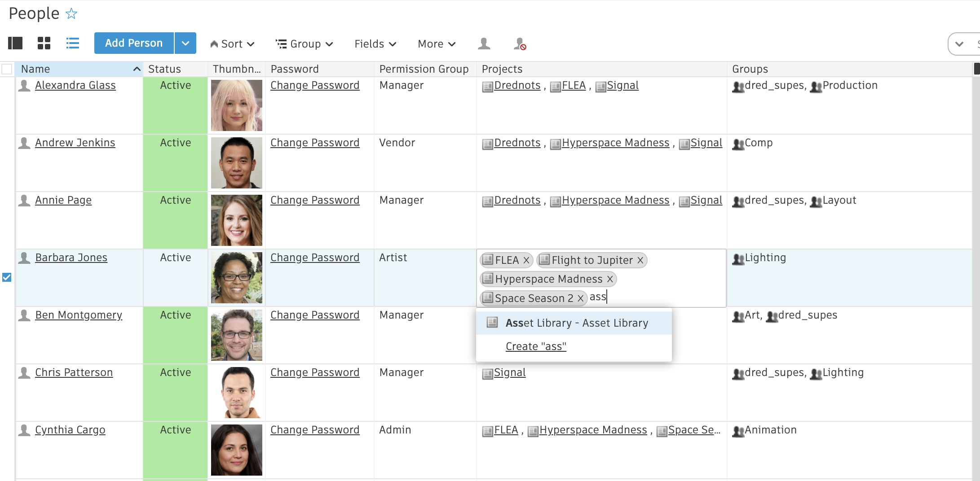Open the Fields menu
Image resolution: width=980 pixels, height=481 pixels.
(x=375, y=44)
